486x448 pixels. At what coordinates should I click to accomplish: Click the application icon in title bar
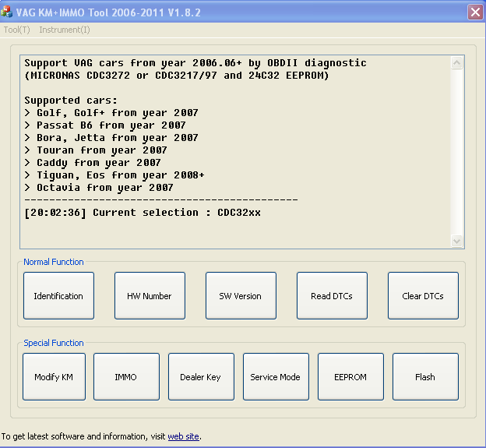click(x=6, y=12)
